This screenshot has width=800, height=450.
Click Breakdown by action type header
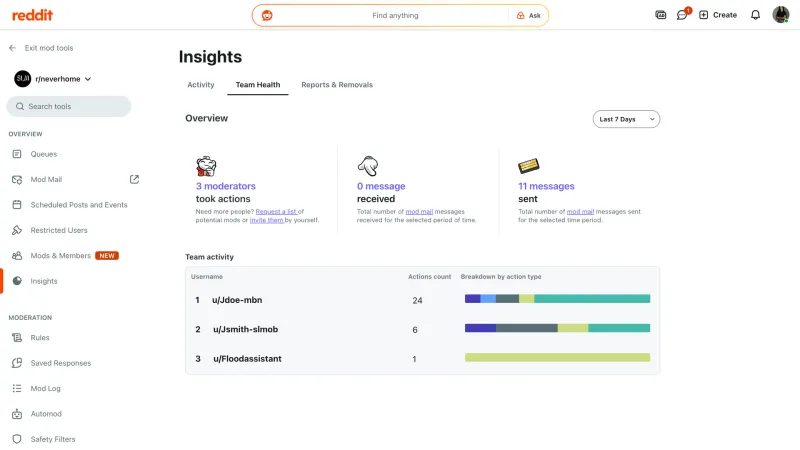point(501,277)
